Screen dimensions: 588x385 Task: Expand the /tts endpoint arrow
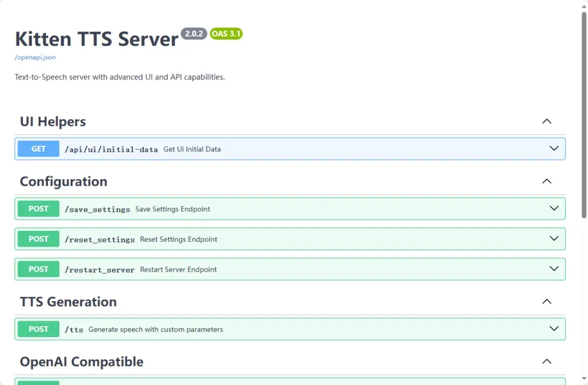554,329
